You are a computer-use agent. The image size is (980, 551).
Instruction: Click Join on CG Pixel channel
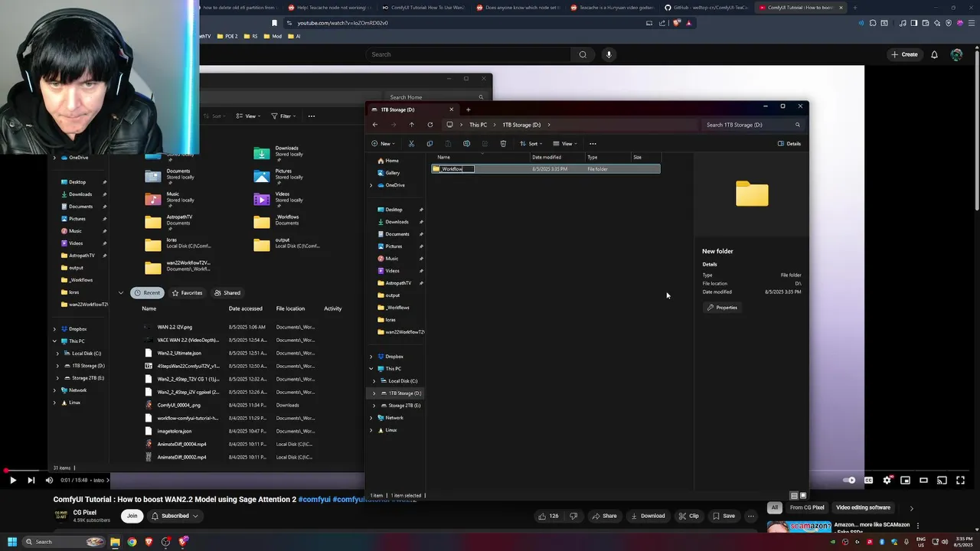pyautogui.click(x=132, y=516)
